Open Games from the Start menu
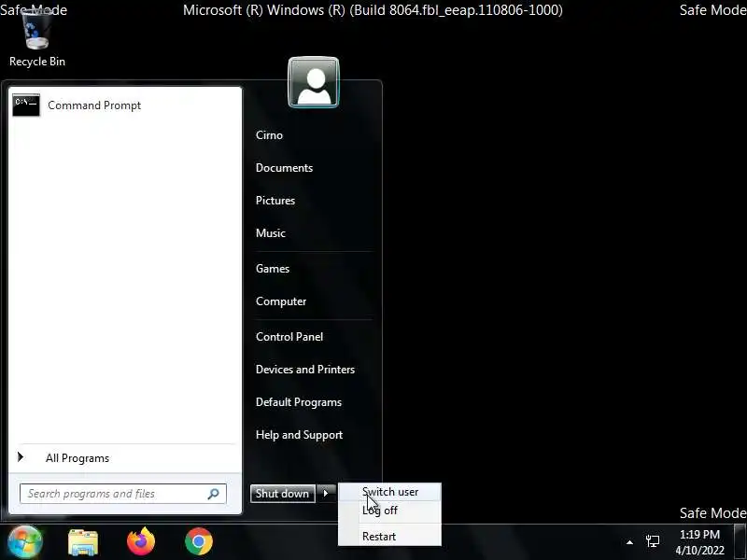This screenshot has height=560, width=747. point(272,269)
